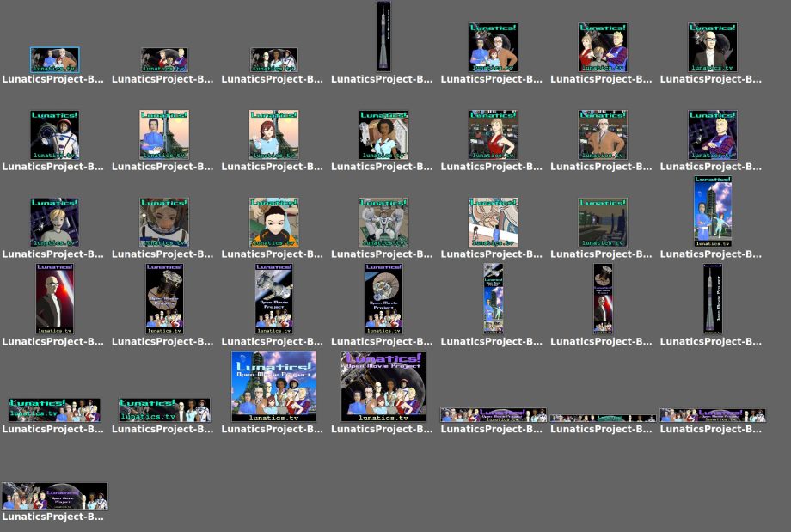This screenshot has height=532, width=791.
Task: Click tall banner of bald man in suit
Action: click(54, 298)
